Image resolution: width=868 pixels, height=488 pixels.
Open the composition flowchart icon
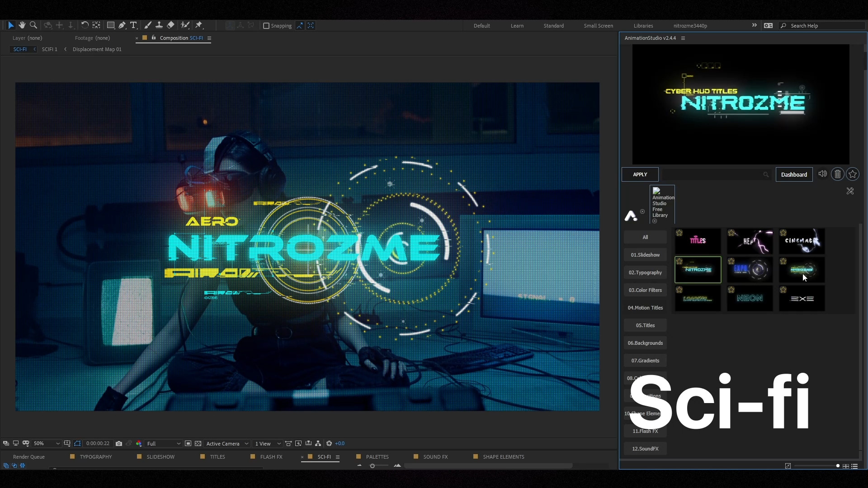click(x=318, y=443)
